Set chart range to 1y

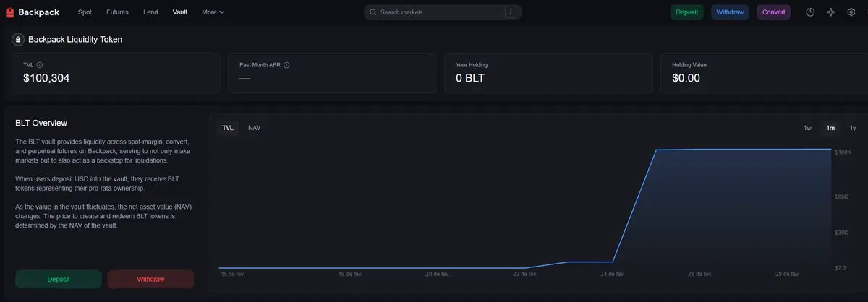[x=853, y=128]
